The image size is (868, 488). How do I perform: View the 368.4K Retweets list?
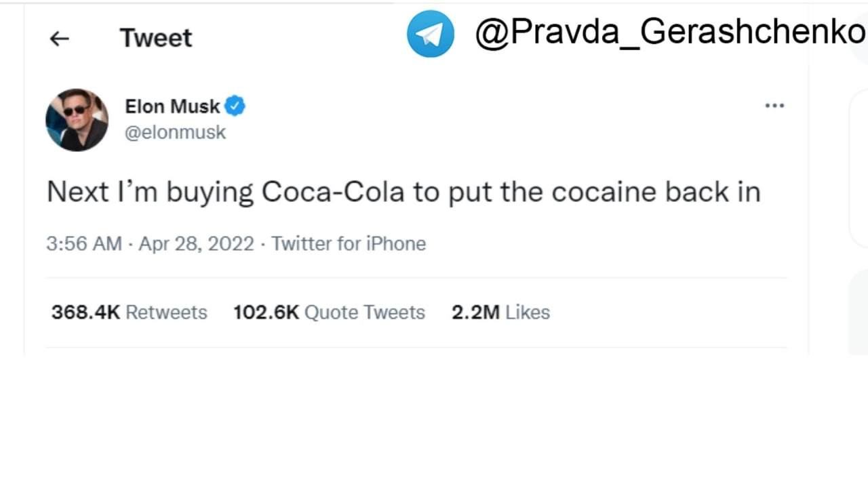[x=129, y=312]
